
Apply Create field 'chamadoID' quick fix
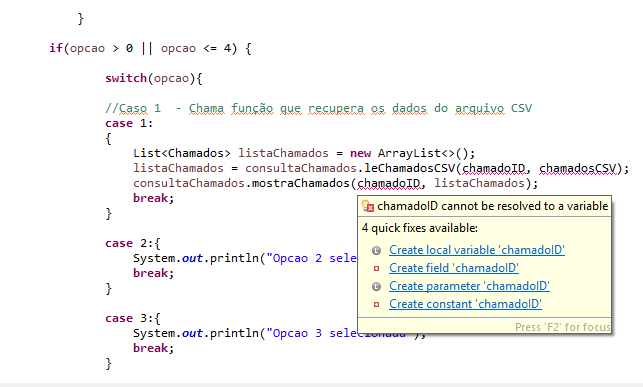[454, 268]
